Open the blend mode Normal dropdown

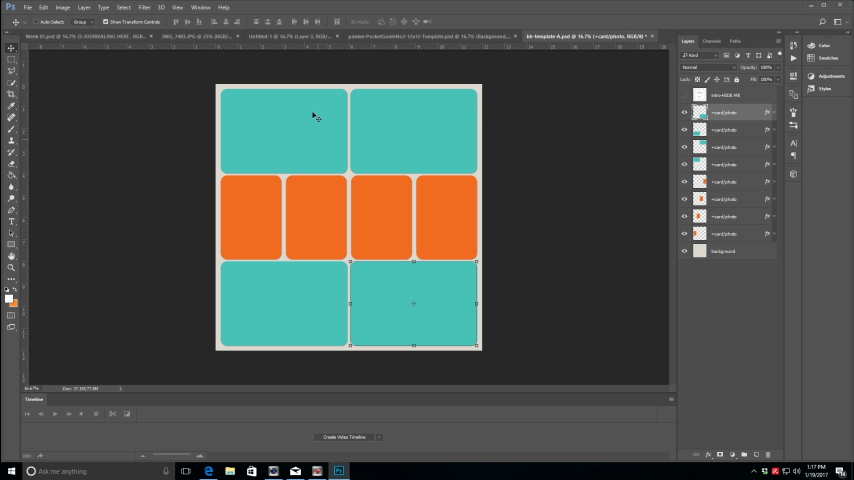tap(709, 68)
